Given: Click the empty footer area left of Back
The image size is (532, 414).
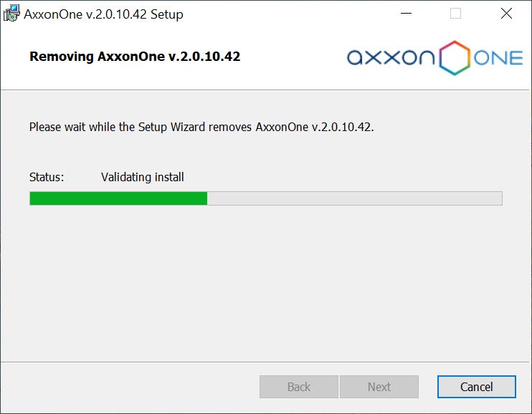Looking at the screenshot, I should coord(129,387).
